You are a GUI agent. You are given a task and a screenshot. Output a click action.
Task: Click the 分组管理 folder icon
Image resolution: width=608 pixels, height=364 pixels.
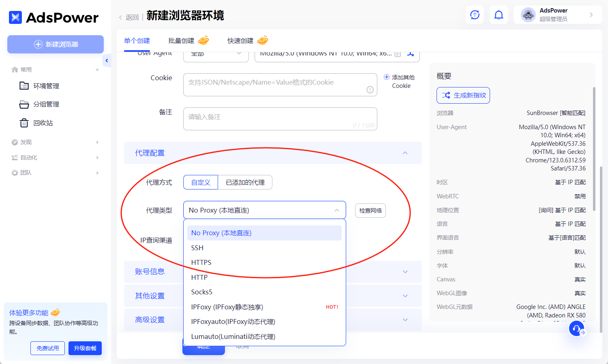[x=24, y=104]
